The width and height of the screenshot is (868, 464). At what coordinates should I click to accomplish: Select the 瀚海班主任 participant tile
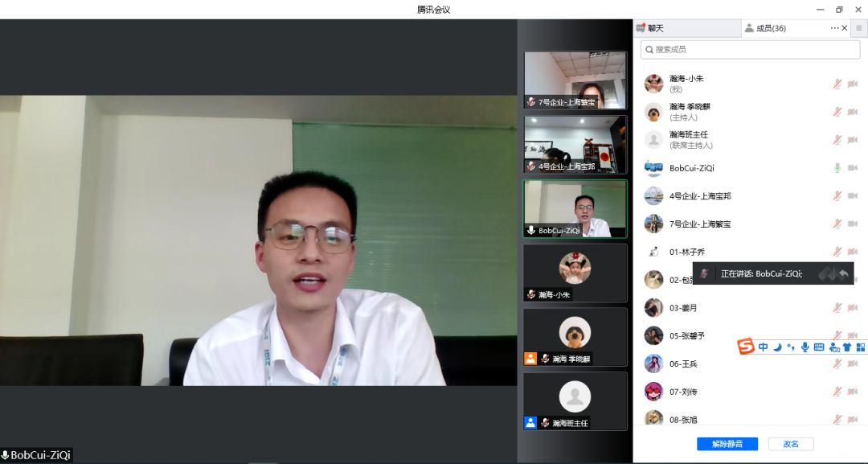coord(575,401)
